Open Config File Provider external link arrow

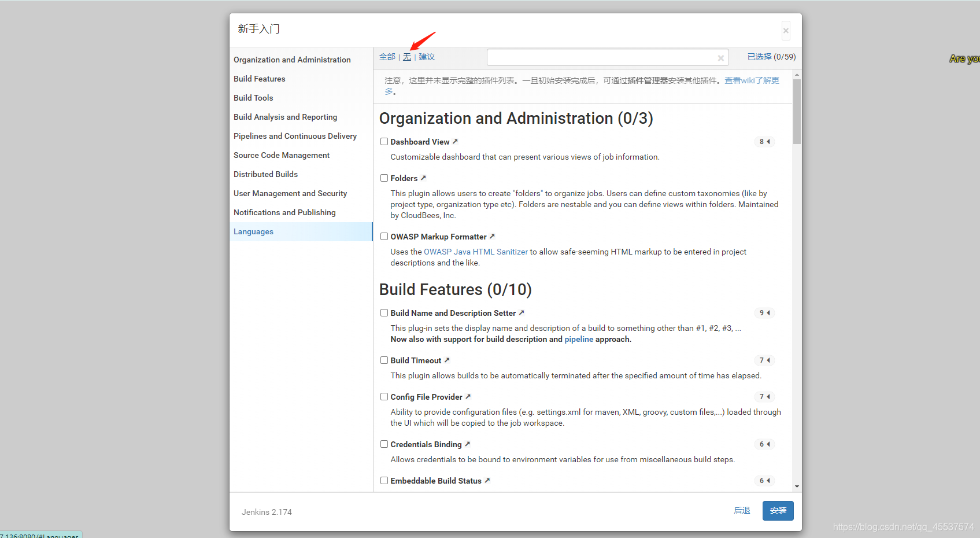click(468, 396)
